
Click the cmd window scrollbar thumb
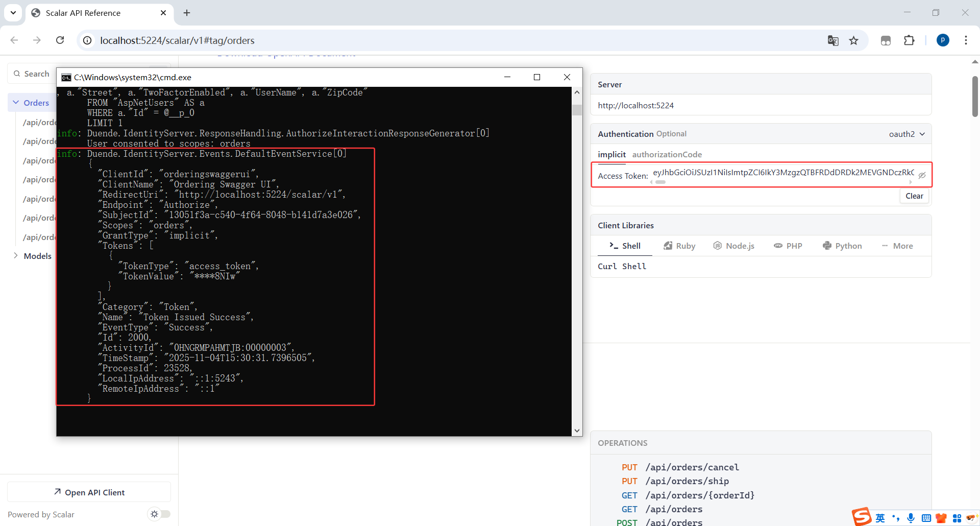pos(577,110)
